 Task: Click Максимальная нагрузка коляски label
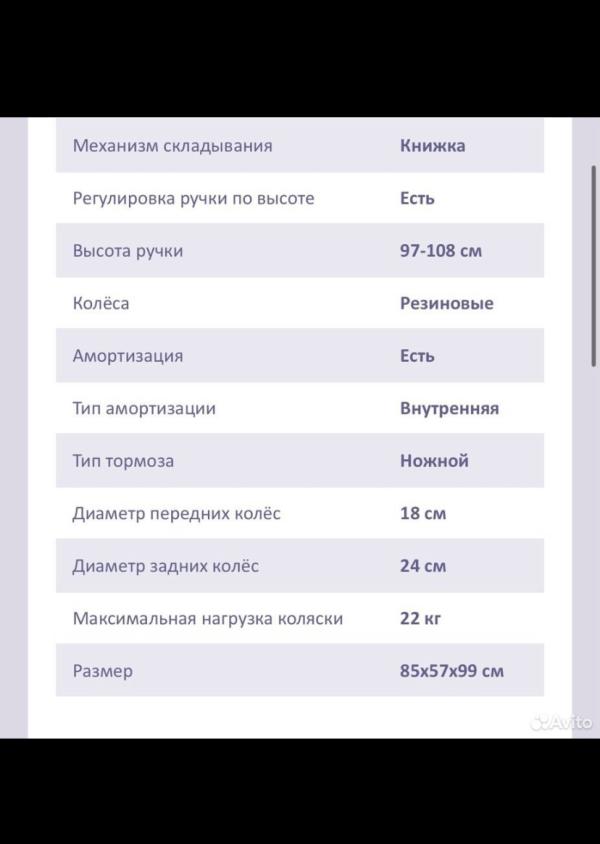pos(208,618)
